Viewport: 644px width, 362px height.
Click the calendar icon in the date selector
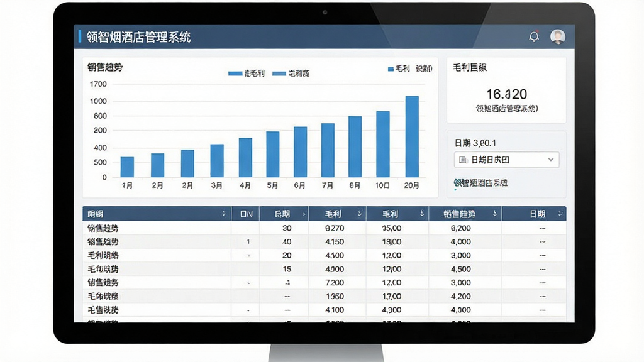click(x=463, y=160)
